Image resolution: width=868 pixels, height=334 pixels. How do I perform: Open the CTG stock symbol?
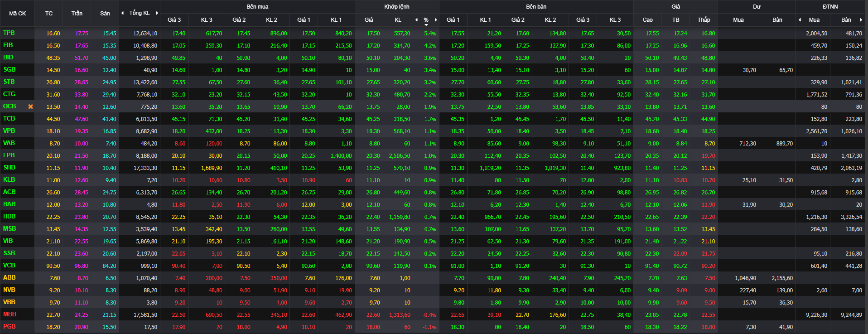[9, 94]
